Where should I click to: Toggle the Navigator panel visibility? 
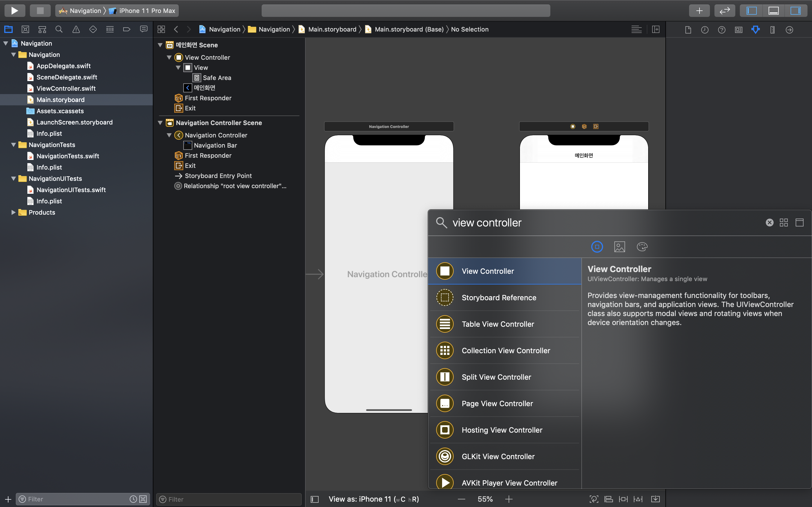[x=751, y=11]
